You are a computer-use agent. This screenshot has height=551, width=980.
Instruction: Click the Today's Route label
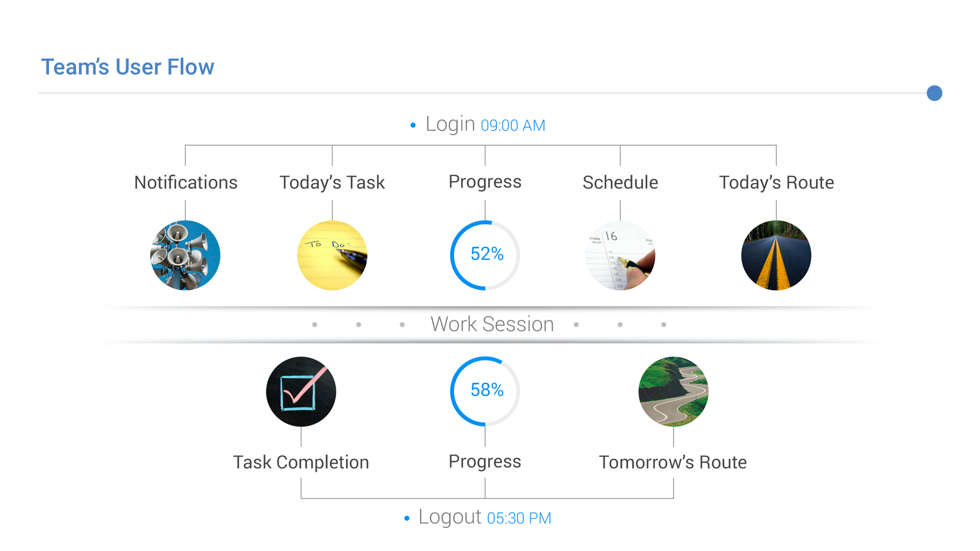(x=776, y=183)
